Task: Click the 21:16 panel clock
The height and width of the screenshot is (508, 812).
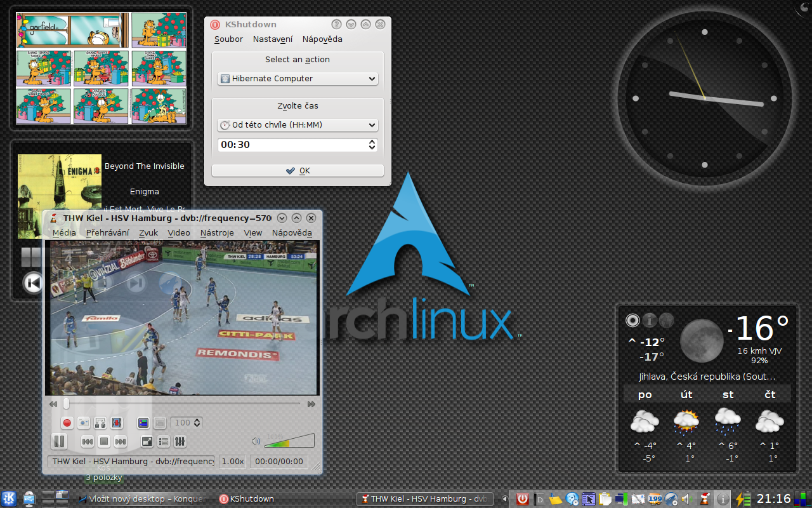Action: (774, 499)
